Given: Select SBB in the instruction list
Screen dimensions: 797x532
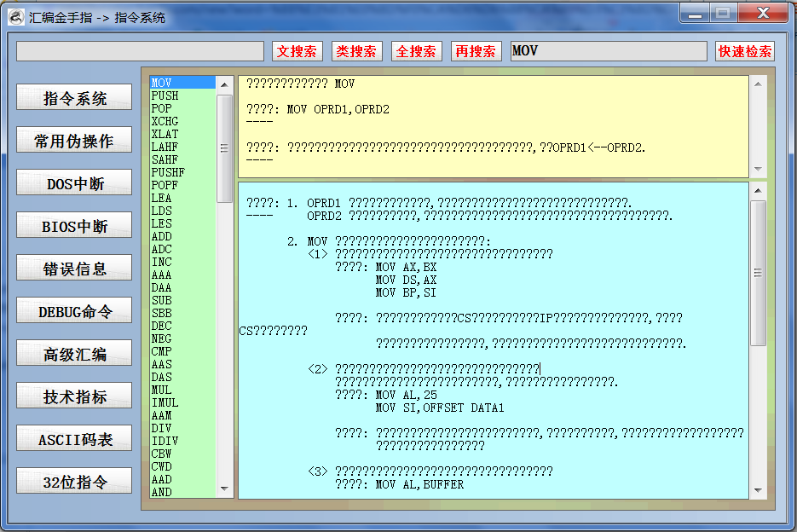Looking at the screenshot, I should (x=182, y=313).
